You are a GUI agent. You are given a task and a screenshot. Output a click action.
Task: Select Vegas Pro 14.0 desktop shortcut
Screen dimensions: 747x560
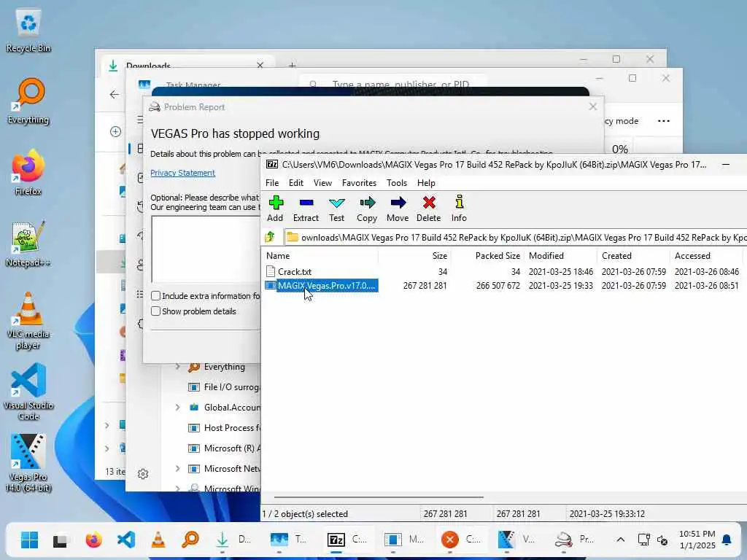click(28, 463)
